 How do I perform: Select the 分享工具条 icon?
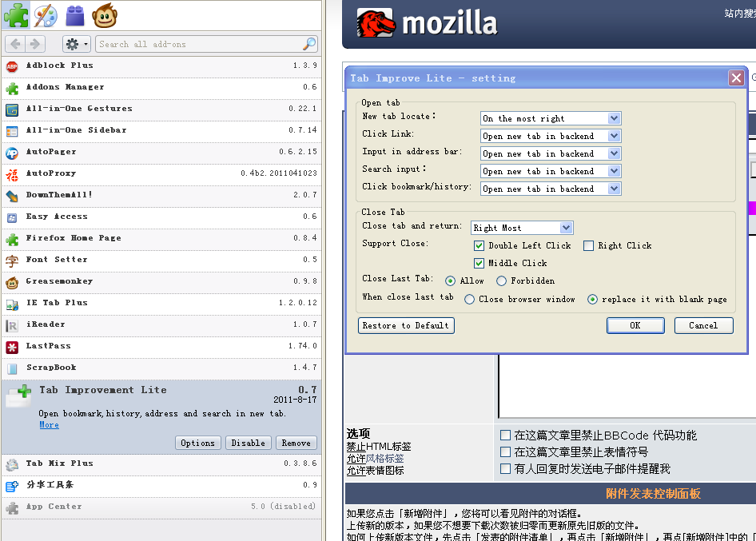click(x=12, y=487)
